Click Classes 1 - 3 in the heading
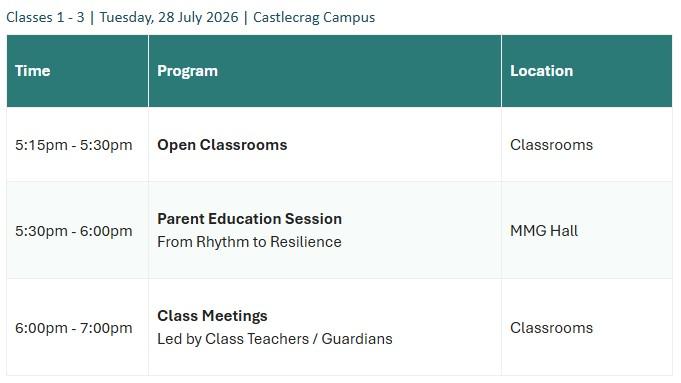This screenshot has height=383, width=681. (45, 17)
